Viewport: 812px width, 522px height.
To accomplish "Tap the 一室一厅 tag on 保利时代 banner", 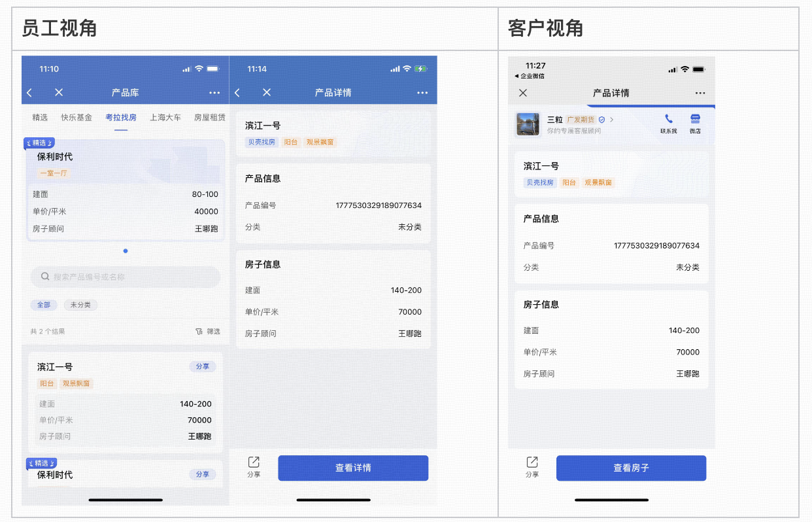I will [x=54, y=173].
